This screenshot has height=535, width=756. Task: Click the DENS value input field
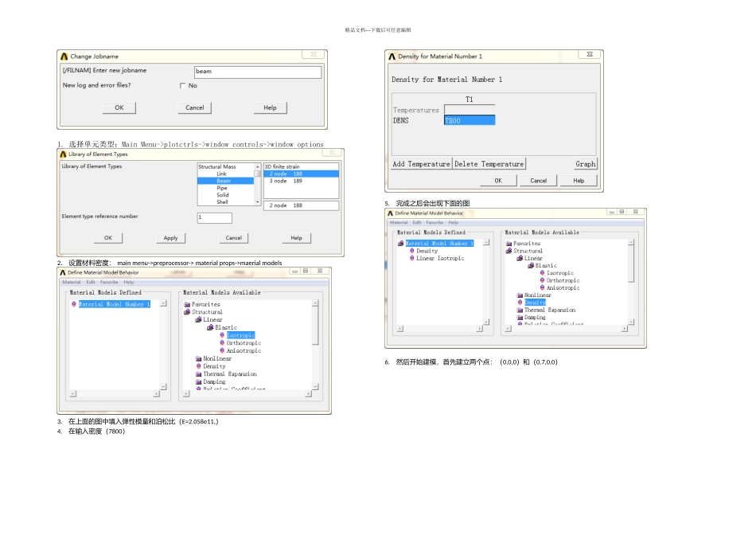pyautogui.click(x=470, y=120)
